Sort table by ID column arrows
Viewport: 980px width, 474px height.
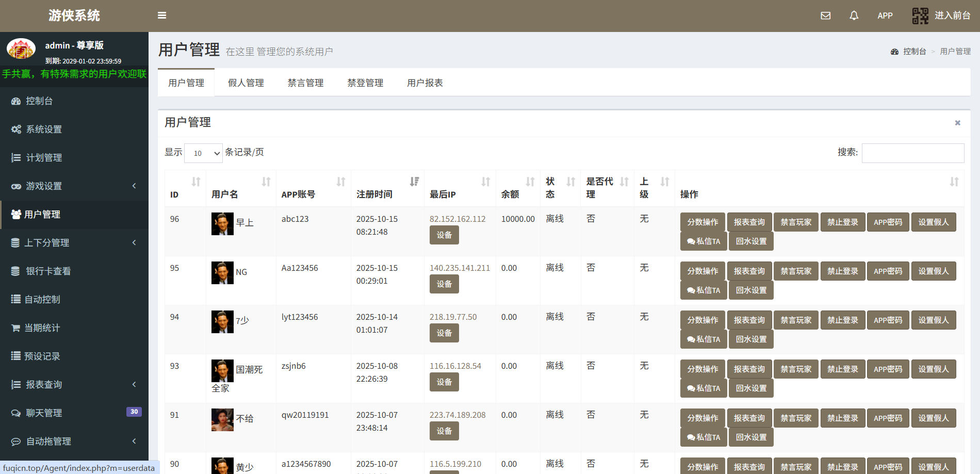tap(196, 182)
